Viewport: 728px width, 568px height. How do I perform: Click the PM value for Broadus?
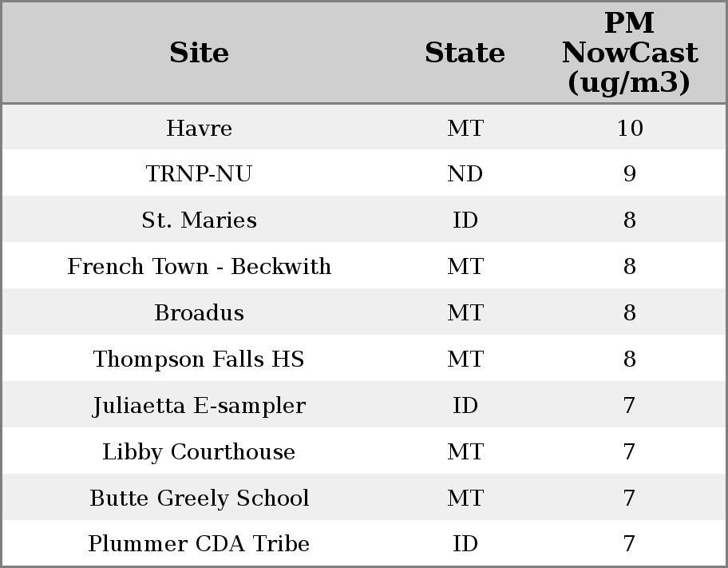(629, 313)
